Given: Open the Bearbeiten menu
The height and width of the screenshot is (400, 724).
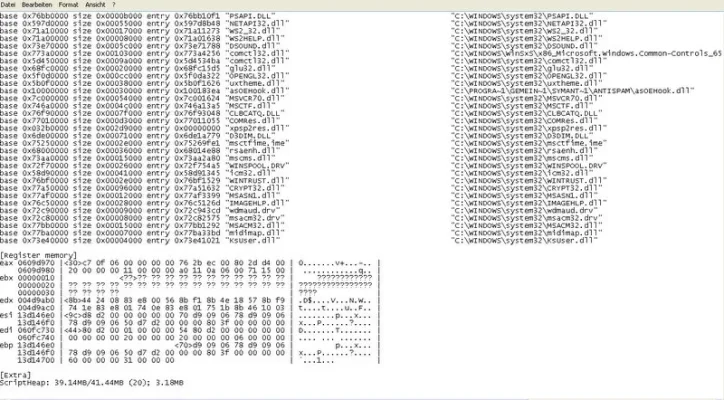Looking at the screenshot, I should [x=37, y=5].
